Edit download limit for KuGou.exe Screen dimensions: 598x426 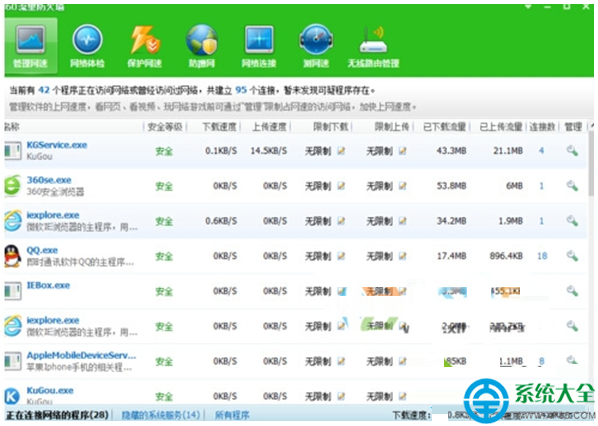tap(341, 396)
